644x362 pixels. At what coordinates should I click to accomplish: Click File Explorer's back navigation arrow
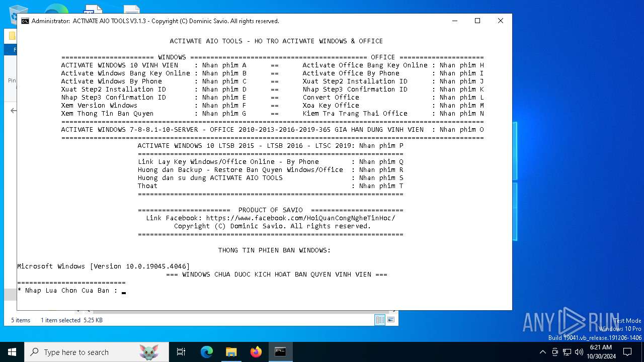[14, 111]
